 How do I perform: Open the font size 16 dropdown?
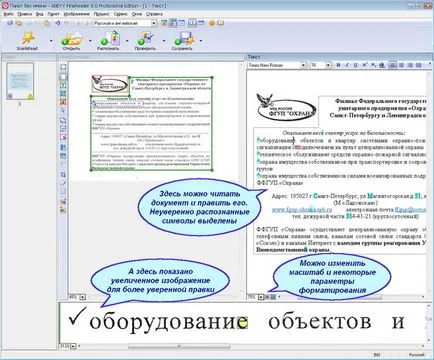tap(328, 65)
